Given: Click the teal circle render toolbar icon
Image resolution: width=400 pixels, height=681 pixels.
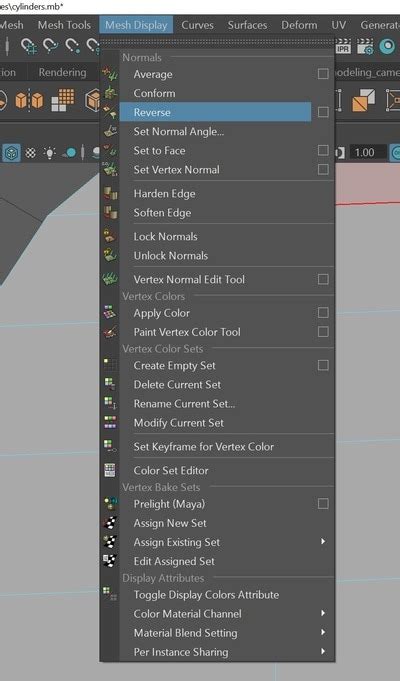Looking at the screenshot, I should [x=387, y=46].
